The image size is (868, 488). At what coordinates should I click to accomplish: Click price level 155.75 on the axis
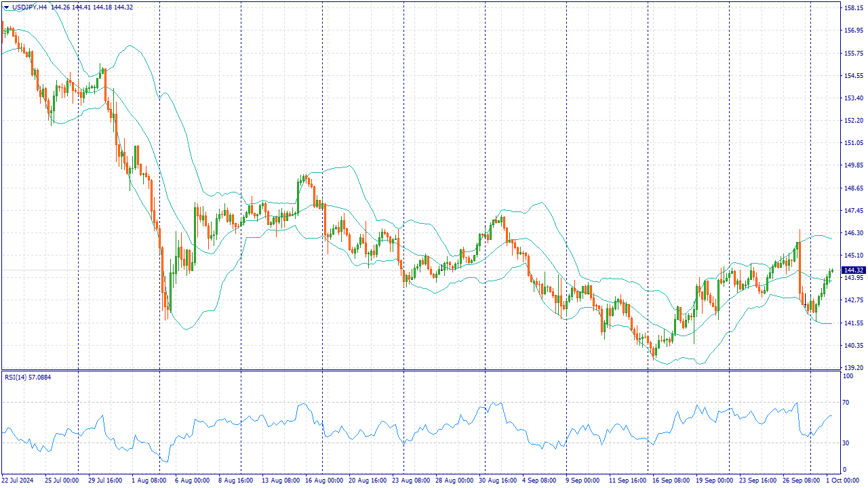(854, 53)
